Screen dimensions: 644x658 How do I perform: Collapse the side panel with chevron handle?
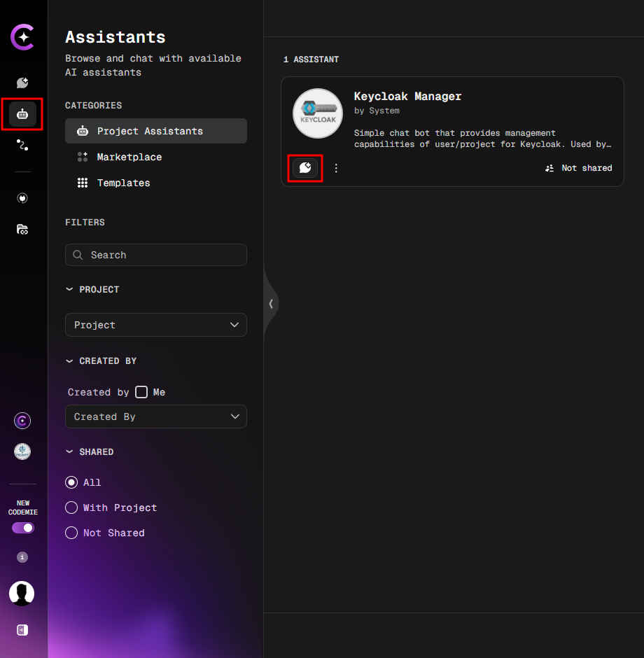(x=272, y=304)
